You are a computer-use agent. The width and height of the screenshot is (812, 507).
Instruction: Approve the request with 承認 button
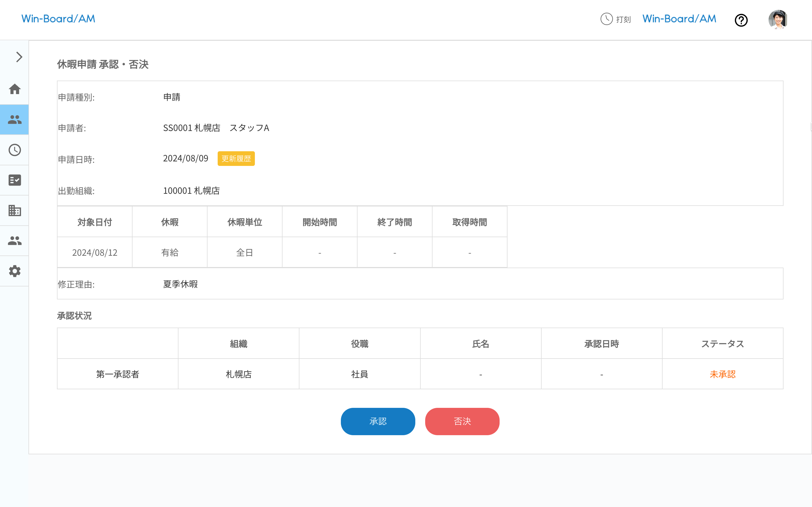pyautogui.click(x=378, y=421)
